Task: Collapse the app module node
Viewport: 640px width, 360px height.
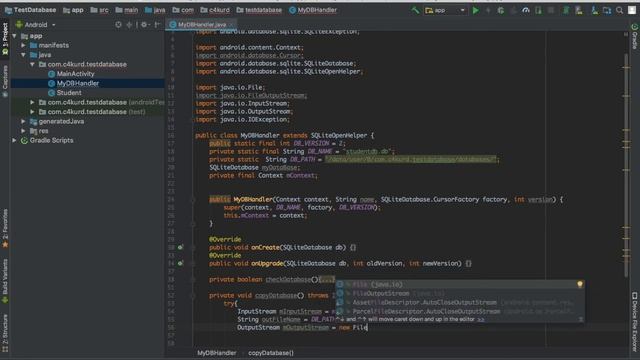Action: point(15,36)
